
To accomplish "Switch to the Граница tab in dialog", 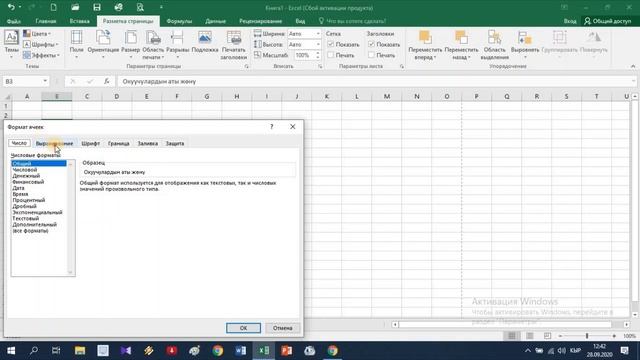I will 119,143.
